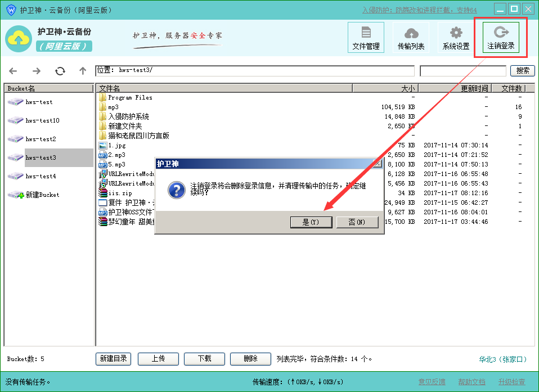The width and height of the screenshot is (539, 392).
Task: Click the 下载 download button
Action: pos(205,359)
